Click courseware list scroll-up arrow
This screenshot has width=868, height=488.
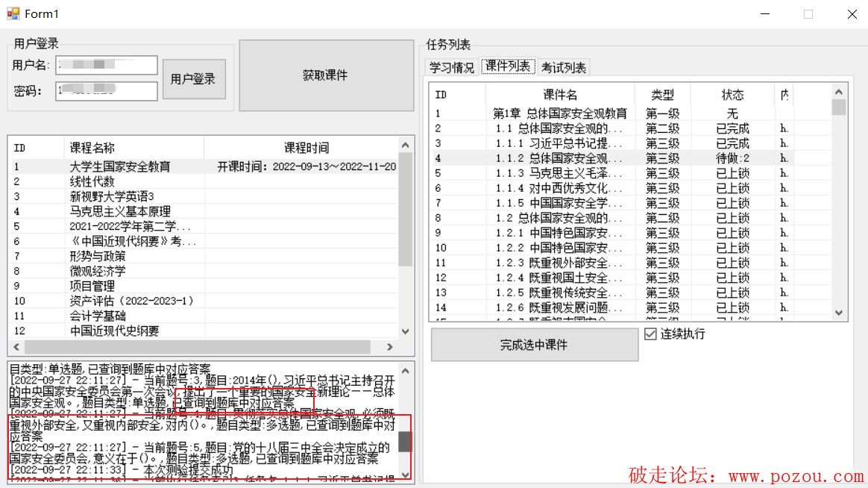[x=839, y=92]
